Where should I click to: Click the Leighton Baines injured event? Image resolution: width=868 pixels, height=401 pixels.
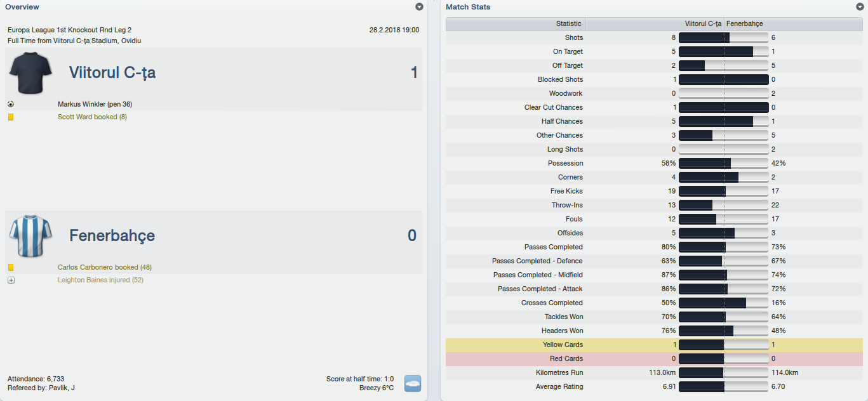100,280
